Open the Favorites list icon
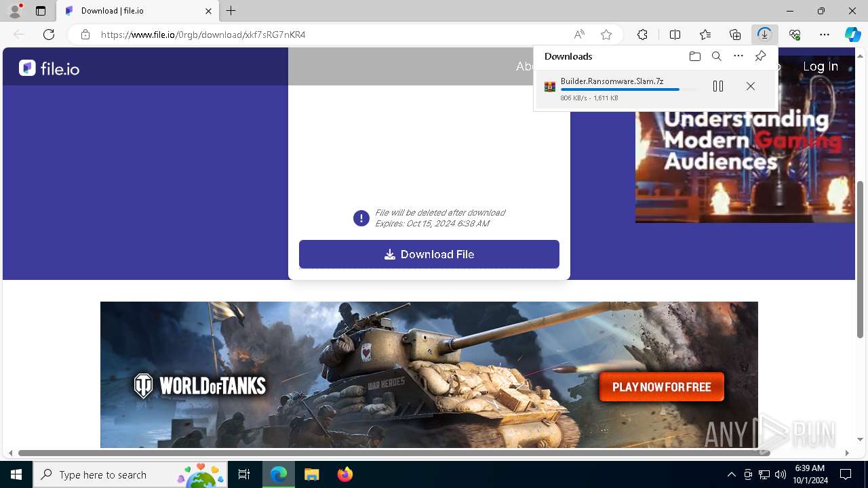The height and width of the screenshot is (488, 868). pos(705,35)
